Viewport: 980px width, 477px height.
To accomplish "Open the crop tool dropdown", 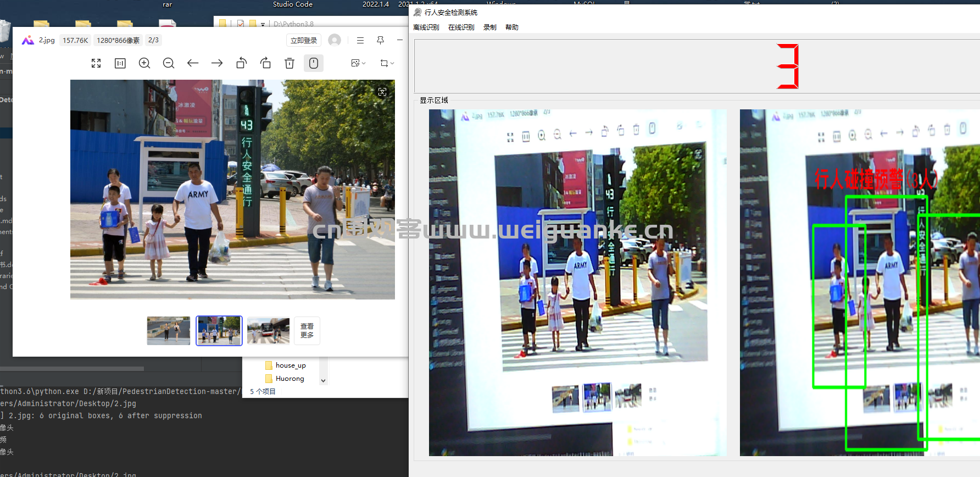I will (387, 63).
